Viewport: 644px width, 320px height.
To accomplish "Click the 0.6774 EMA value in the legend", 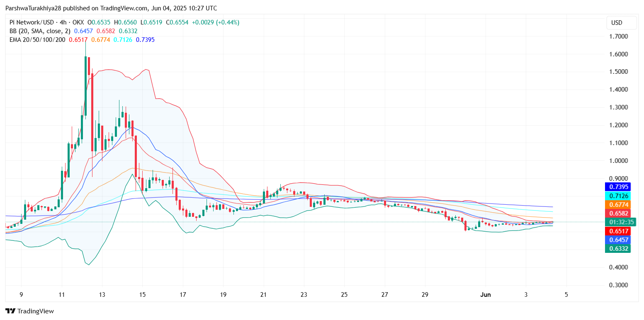I will coord(100,40).
